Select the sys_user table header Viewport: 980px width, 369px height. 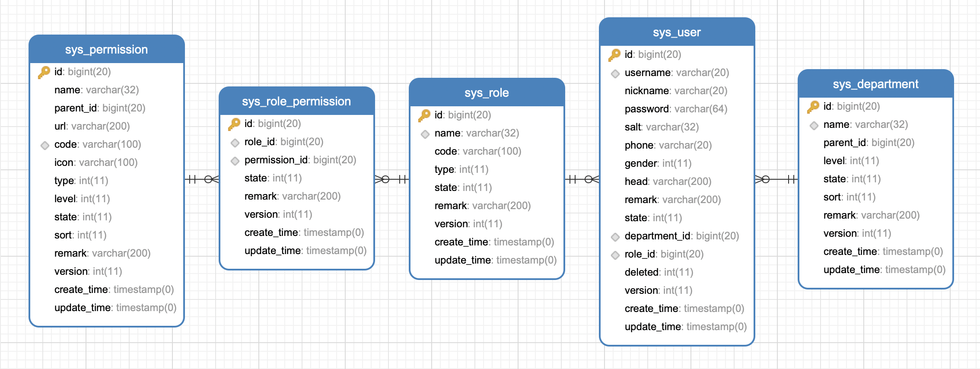[x=677, y=32]
